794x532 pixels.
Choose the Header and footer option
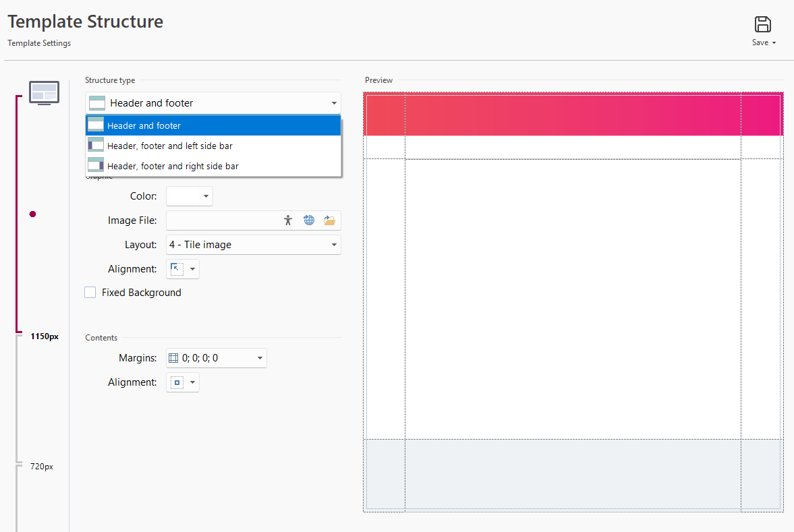[x=212, y=125]
